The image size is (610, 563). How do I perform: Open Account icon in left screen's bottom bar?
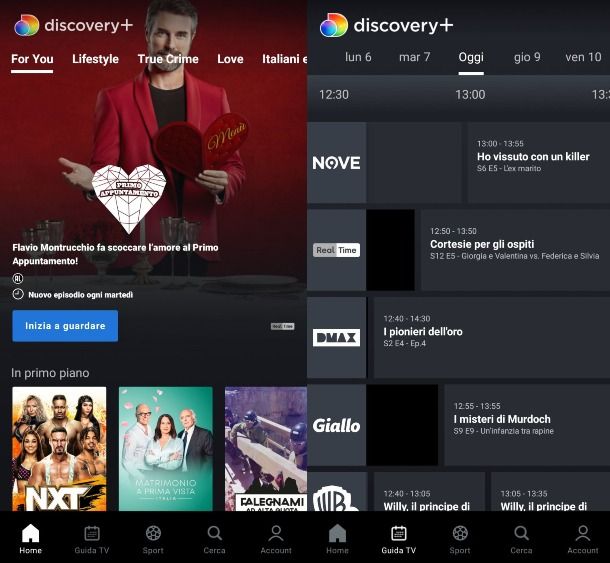coord(276,533)
